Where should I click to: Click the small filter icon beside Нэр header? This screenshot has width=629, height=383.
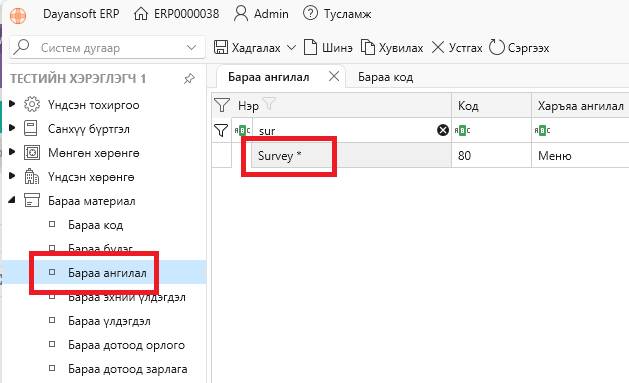click(269, 103)
